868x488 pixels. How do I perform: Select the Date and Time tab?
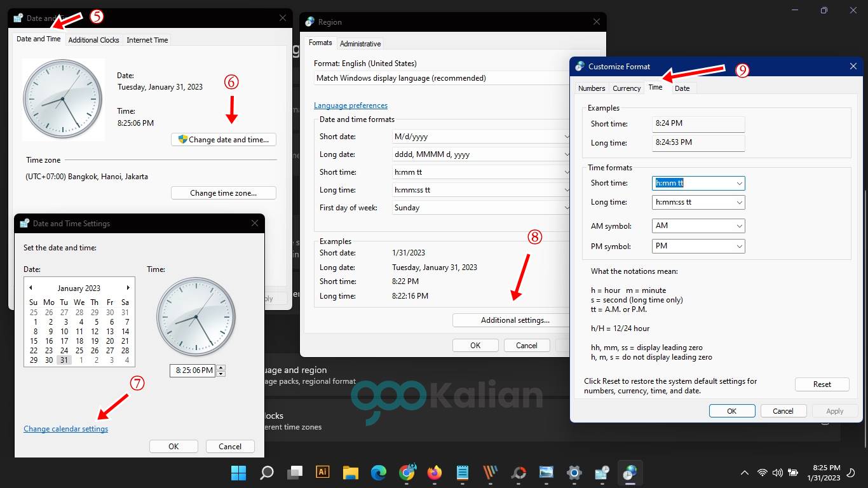tap(39, 39)
